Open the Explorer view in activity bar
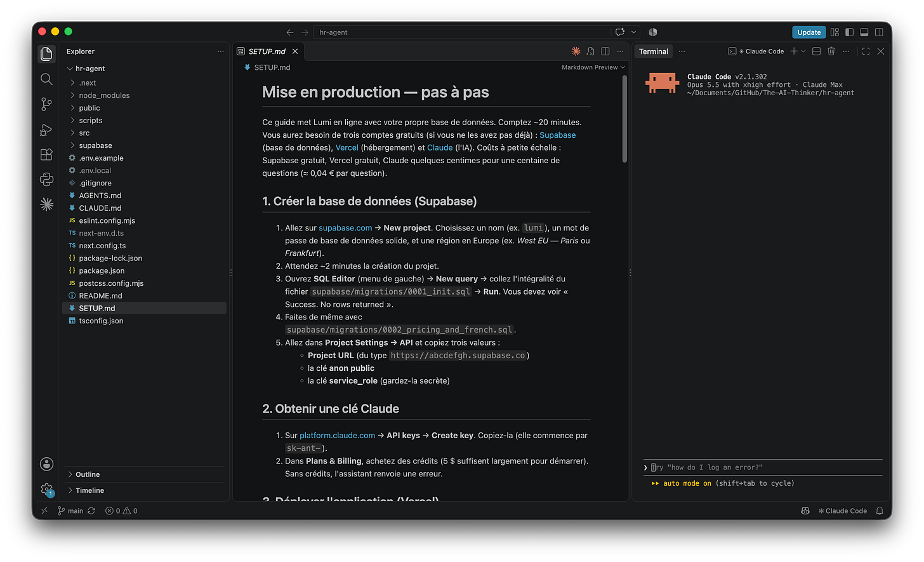 [x=46, y=54]
